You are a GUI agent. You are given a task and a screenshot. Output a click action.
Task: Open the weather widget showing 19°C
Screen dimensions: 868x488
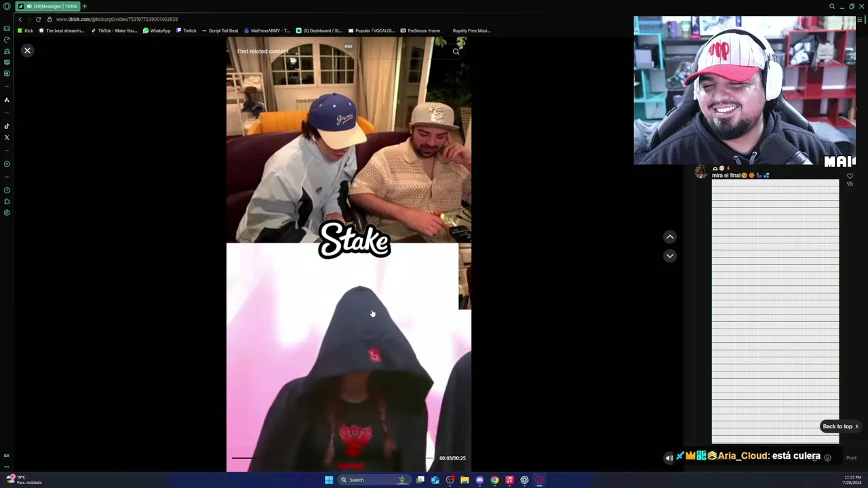tap(24, 479)
